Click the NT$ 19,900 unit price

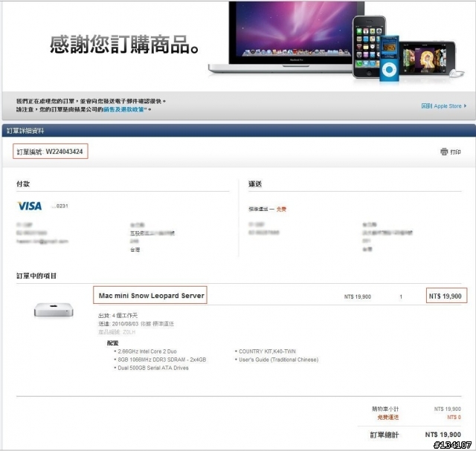tap(357, 296)
